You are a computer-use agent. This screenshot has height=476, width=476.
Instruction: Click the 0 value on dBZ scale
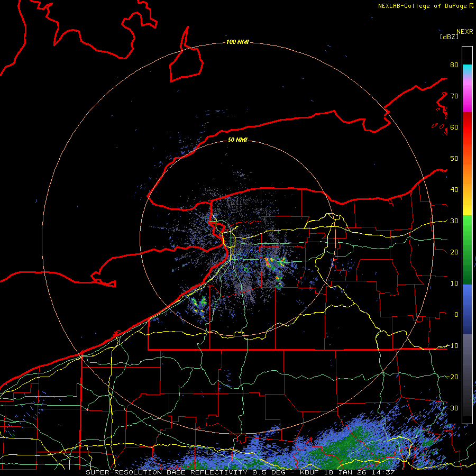pyautogui.click(x=456, y=315)
